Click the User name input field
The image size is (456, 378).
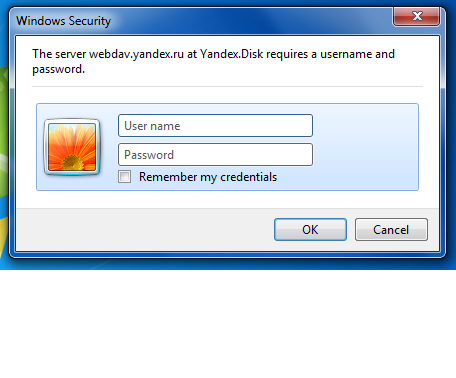click(215, 126)
